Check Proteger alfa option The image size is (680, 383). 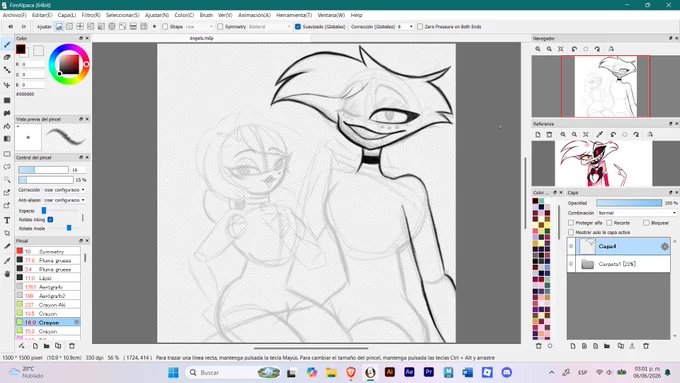(x=571, y=223)
